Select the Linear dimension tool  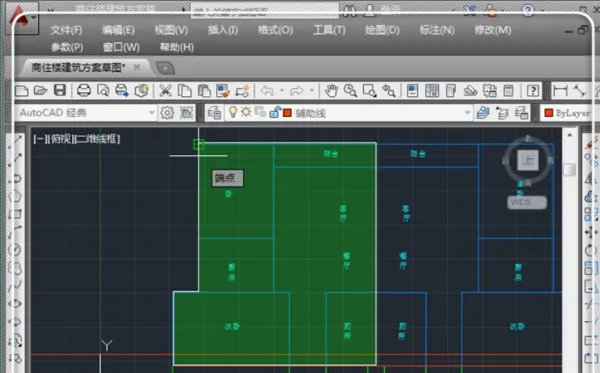[x=560, y=91]
